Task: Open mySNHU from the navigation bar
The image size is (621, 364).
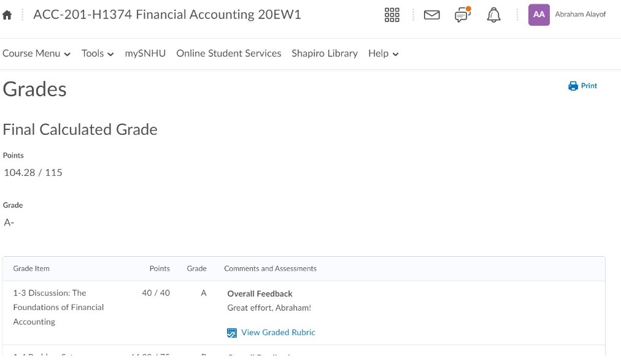Action: (x=145, y=54)
